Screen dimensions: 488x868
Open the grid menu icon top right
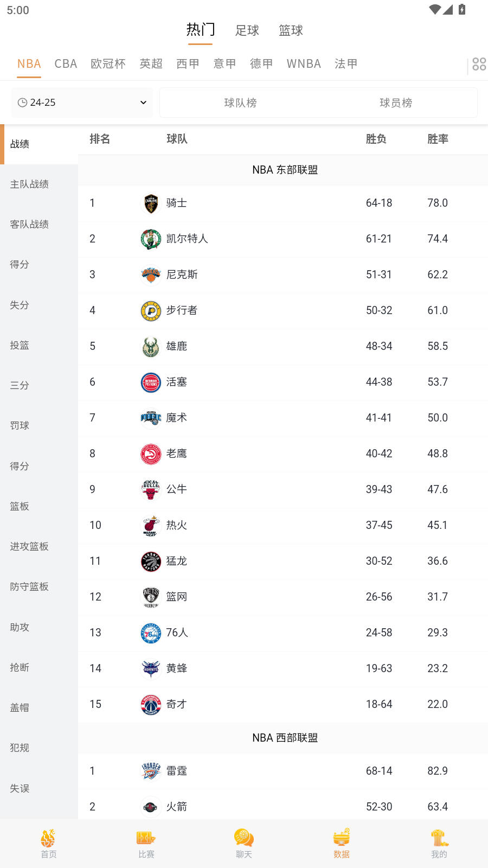click(x=479, y=63)
